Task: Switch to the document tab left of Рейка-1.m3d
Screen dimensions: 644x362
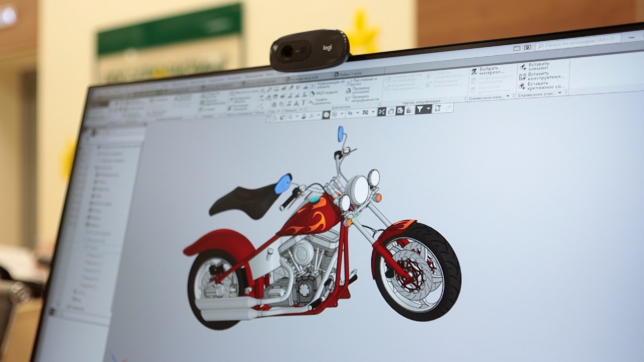Action: 302,77
